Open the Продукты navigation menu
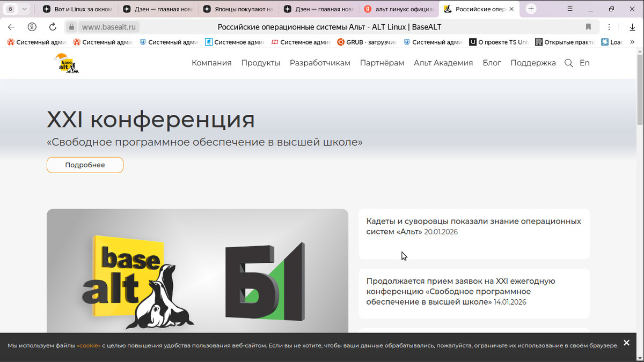 pyautogui.click(x=261, y=63)
